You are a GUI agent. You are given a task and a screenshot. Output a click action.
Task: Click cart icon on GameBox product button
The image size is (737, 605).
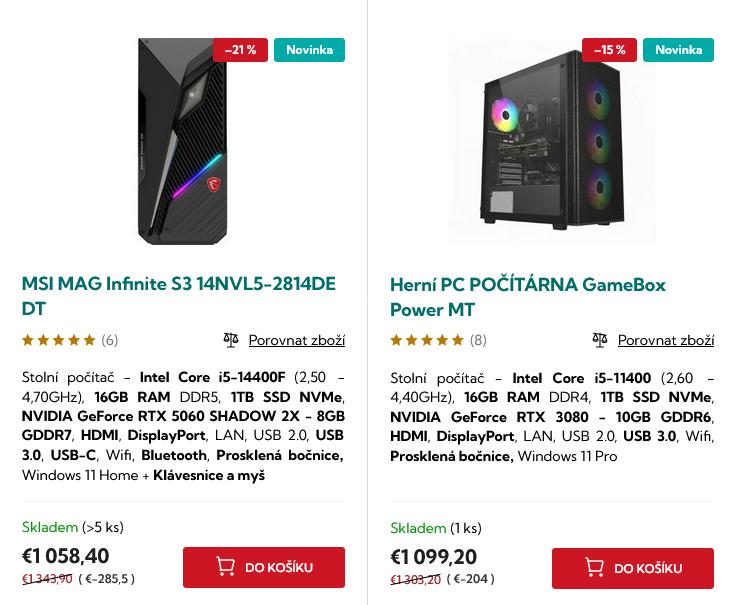[x=595, y=568]
